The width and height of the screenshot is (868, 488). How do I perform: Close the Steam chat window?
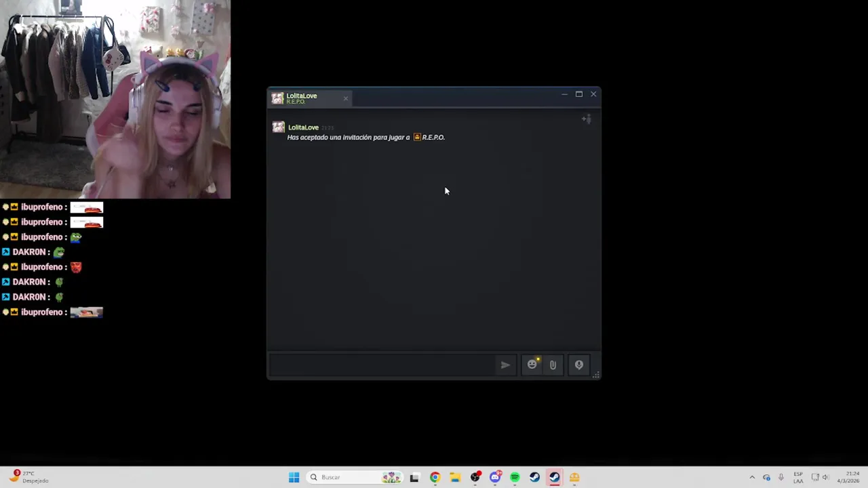[x=593, y=94]
